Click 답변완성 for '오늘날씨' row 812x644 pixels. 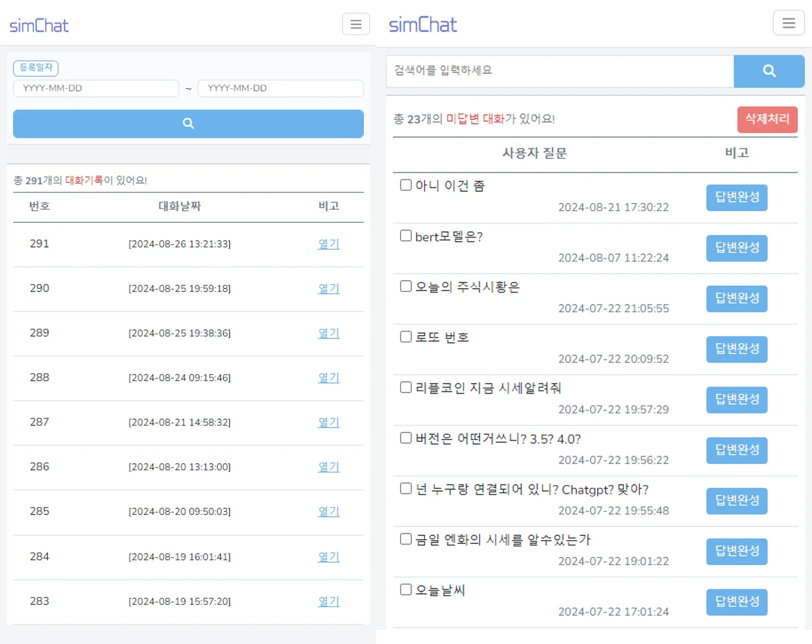[737, 602]
